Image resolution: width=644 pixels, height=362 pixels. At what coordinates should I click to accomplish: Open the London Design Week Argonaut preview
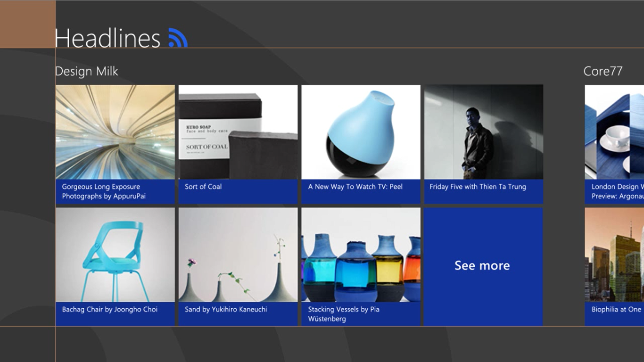pyautogui.click(x=617, y=191)
